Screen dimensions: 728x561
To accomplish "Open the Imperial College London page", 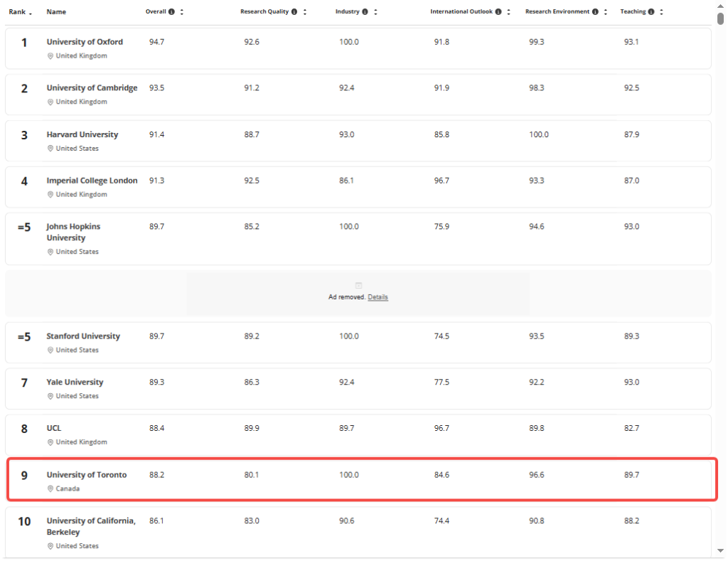I will 92,181.
